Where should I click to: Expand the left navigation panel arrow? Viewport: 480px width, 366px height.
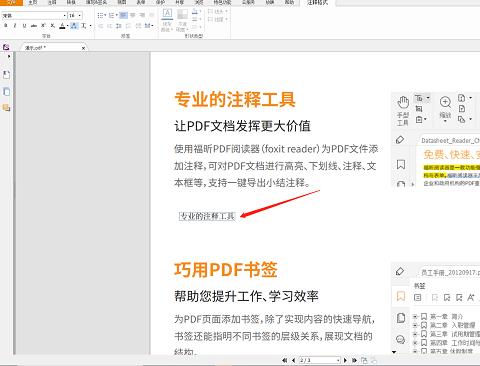[x=9, y=57]
